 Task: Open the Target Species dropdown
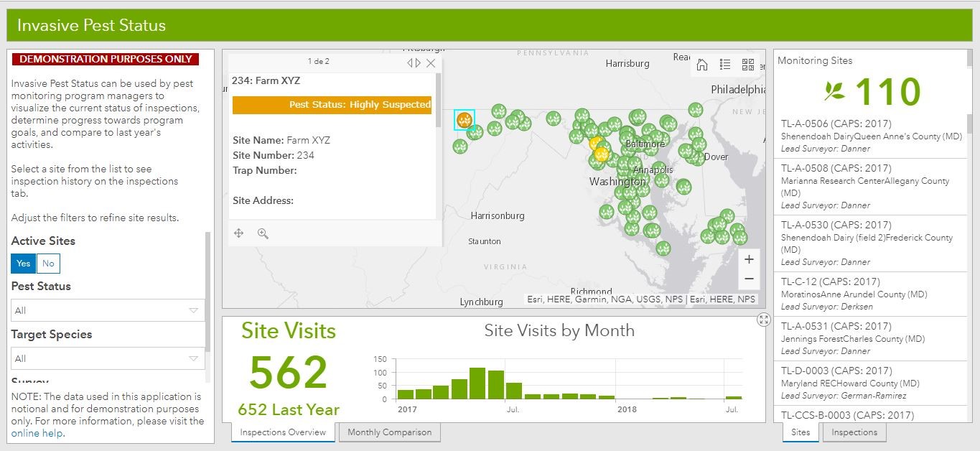pyautogui.click(x=108, y=358)
